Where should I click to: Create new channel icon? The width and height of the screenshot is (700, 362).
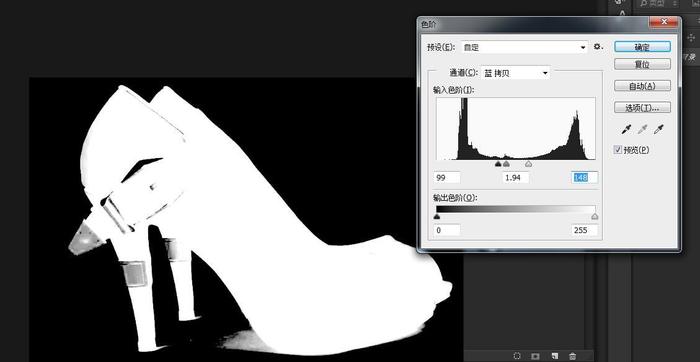pos(554,356)
